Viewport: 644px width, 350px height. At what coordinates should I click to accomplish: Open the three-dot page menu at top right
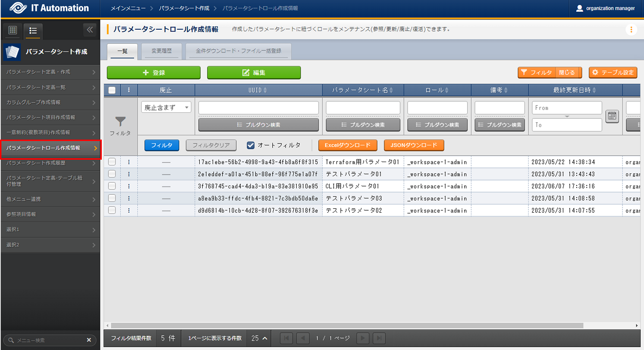(x=631, y=30)
